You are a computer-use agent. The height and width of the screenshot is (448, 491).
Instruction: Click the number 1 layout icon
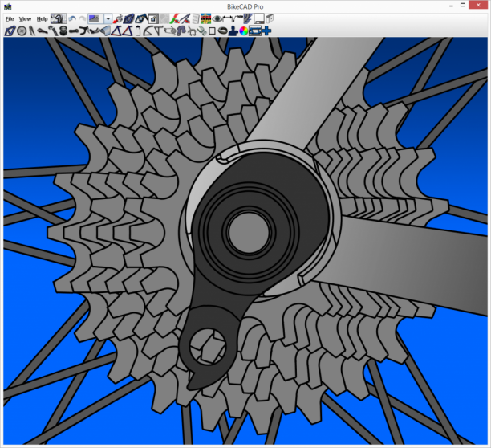[x=59, y=18]
